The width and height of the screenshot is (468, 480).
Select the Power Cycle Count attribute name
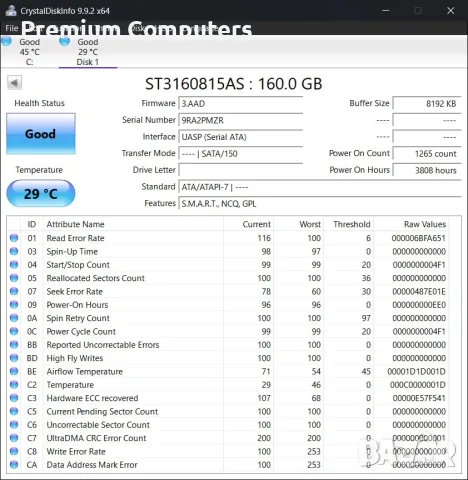[81, 331]
